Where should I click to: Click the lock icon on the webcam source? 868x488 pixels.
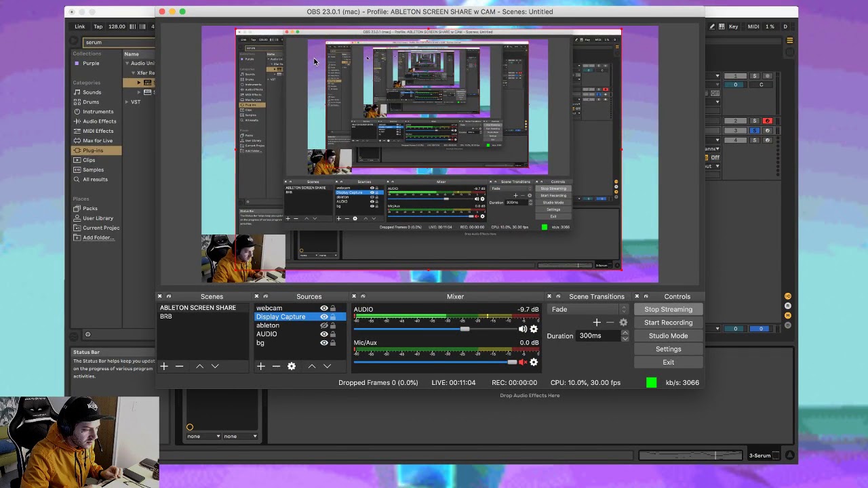pos(333,308)
